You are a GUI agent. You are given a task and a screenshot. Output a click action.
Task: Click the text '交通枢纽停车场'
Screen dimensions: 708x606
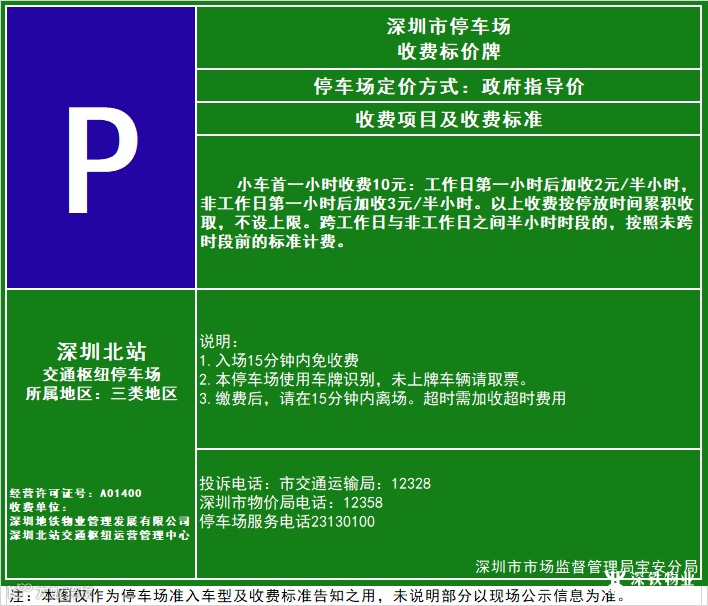pyautogui.click(x=102, y=374)
